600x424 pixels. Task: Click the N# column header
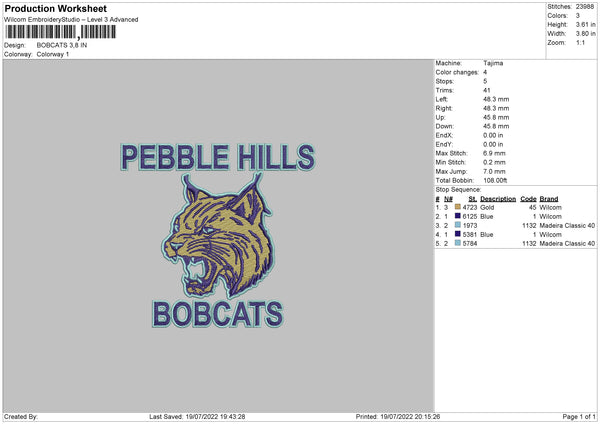tap(448, 199)
